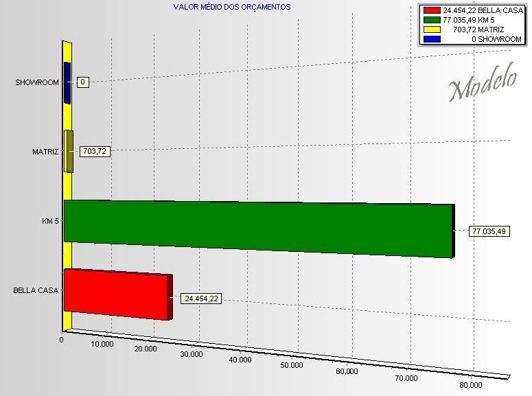Screen dimensions: 532x396
Task: Click the green KM 5 legend swatch
Action: click(432, 20)
